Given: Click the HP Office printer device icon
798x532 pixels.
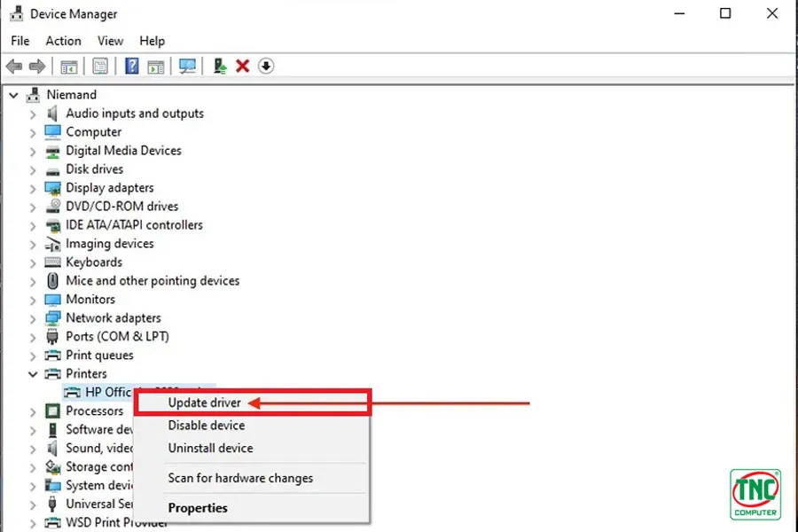Looking at the screenshot, I should [x=73, y=393].
